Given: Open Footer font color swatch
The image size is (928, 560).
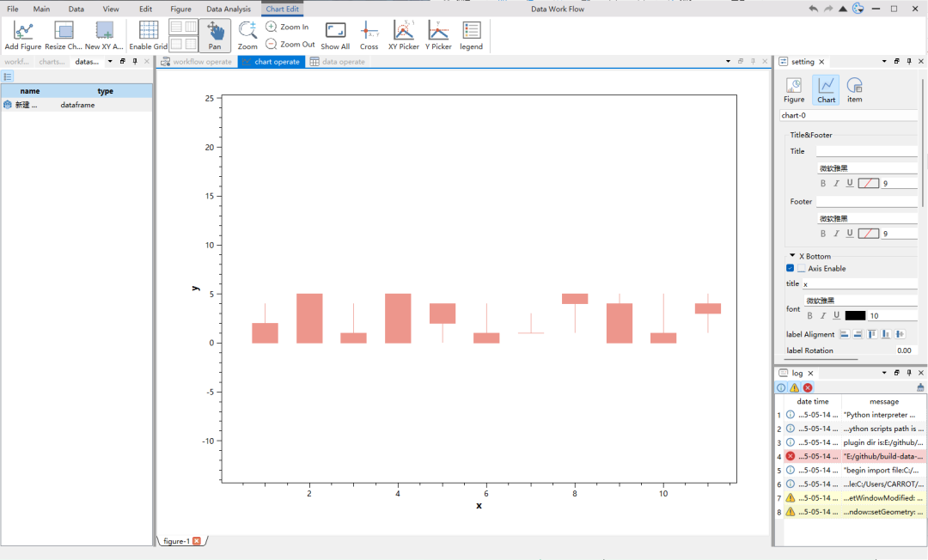Looking at the screenshot, I should click(x=868, y=234).
